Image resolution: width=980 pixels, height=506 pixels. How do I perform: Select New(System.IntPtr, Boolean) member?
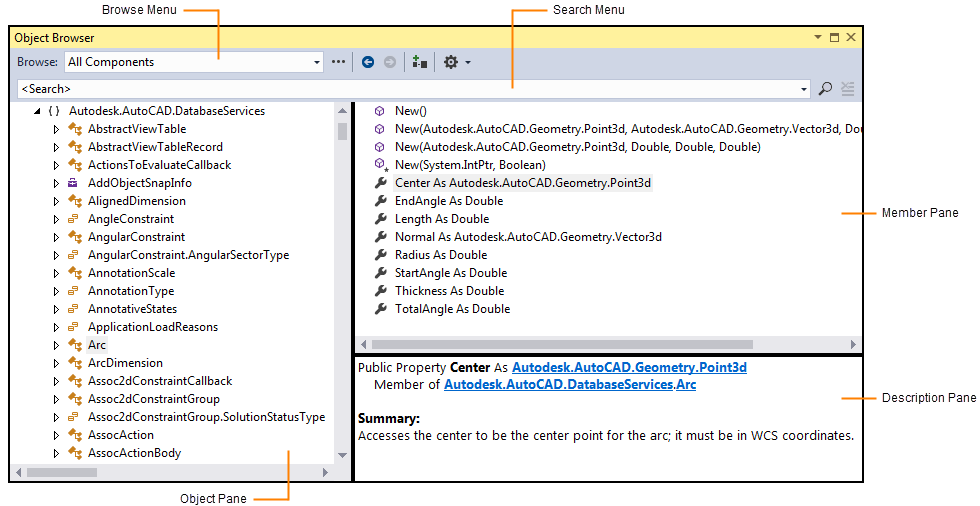(470, 166)
